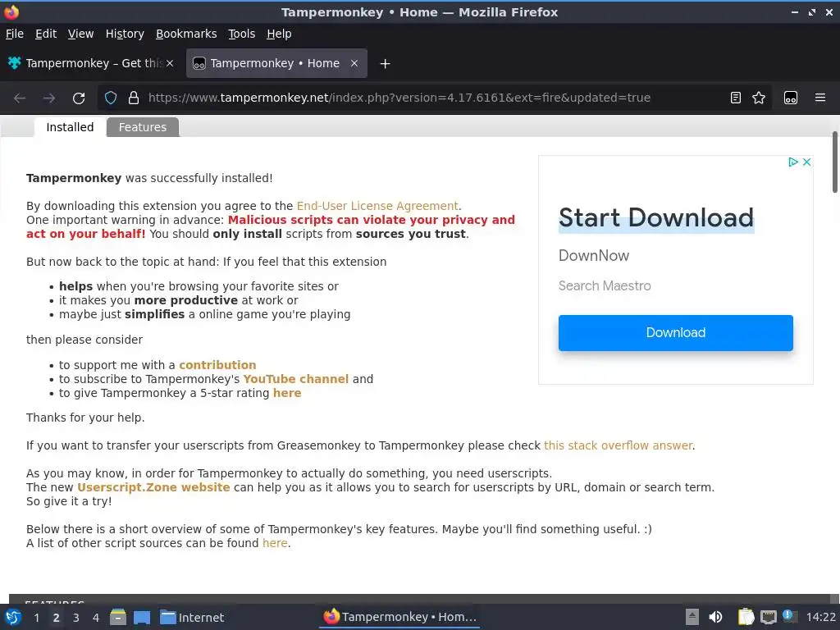
Task: Toggle reader view icon
Action: click(x=736, y=98)
